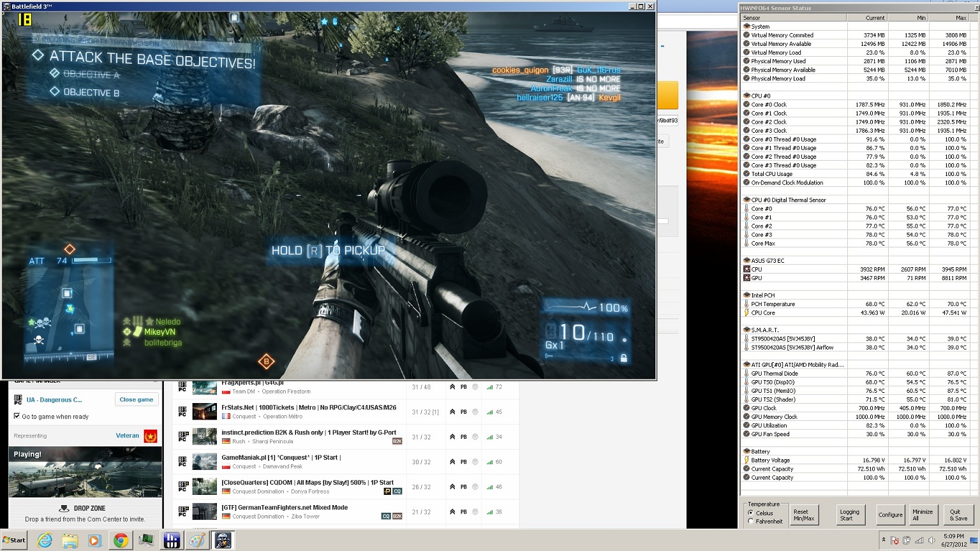Click Sensor column header in HWiNFO
The height and width of the screenshot is (551, 980).
[x=794, y=18]
